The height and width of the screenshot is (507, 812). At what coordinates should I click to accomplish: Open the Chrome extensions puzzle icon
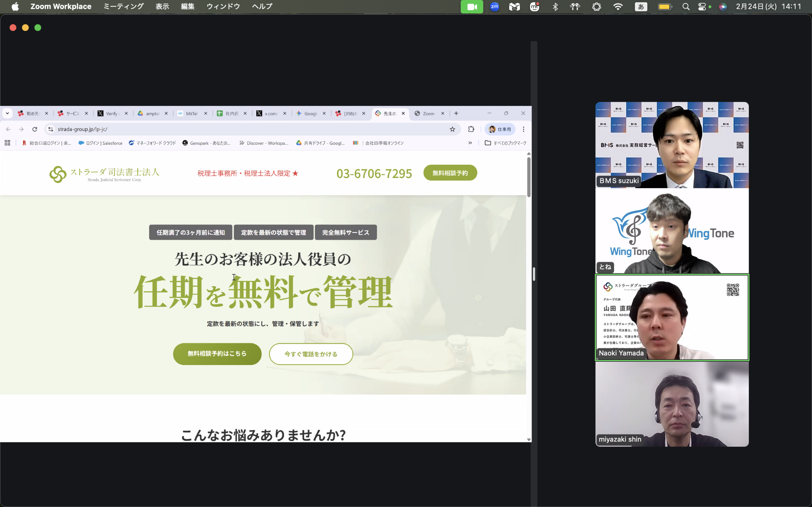(x=471, y=129)
